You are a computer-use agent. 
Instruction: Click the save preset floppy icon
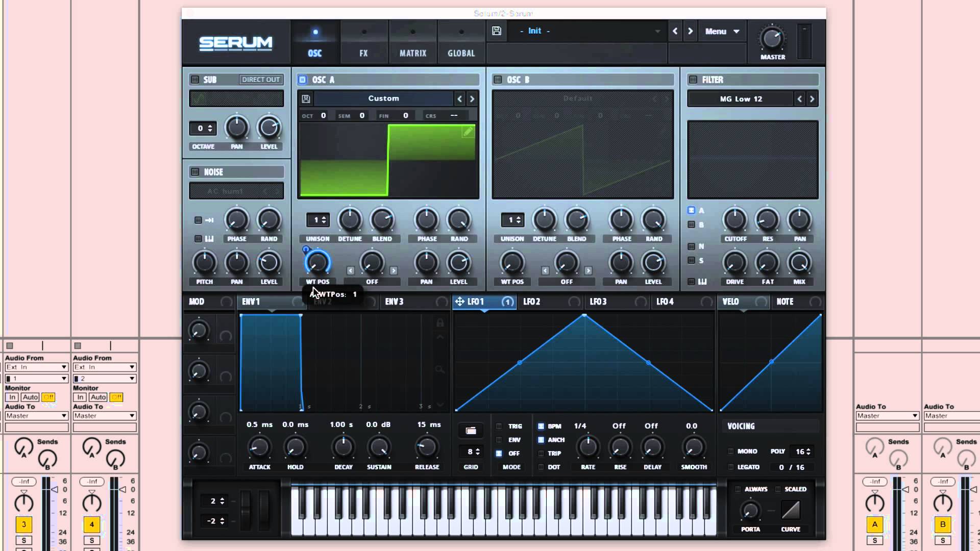pyautogui.click(x=496, y=31)
